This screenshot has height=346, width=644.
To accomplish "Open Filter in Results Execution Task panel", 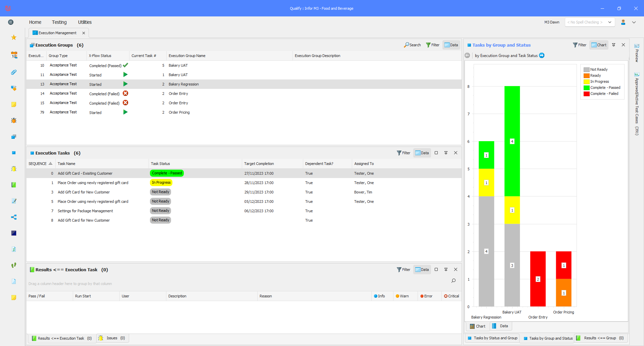I will 404,270.
